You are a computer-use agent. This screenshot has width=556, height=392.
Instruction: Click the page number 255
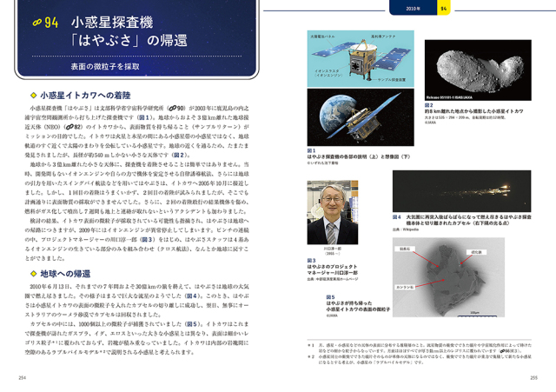pyautogui.click(x=535, y=378)
